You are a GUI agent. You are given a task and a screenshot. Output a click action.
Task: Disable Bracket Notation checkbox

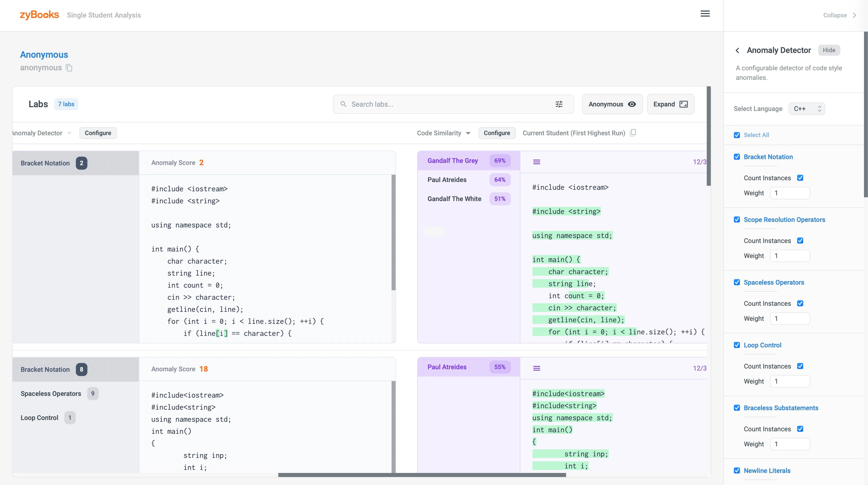[737, 157]
